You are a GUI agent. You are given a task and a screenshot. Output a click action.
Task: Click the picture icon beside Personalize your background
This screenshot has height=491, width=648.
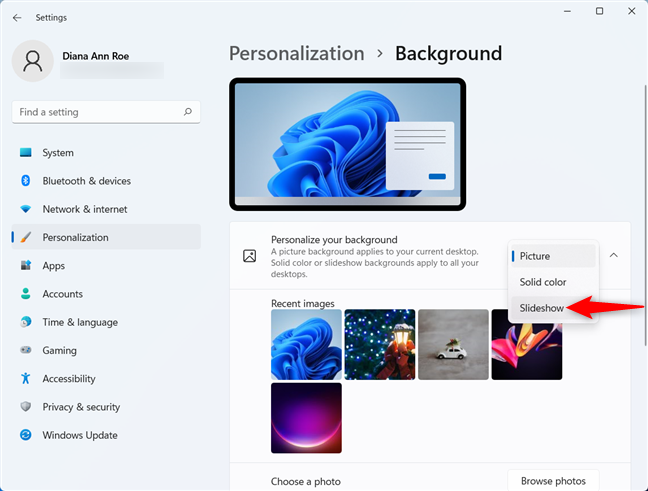(249, 256)
